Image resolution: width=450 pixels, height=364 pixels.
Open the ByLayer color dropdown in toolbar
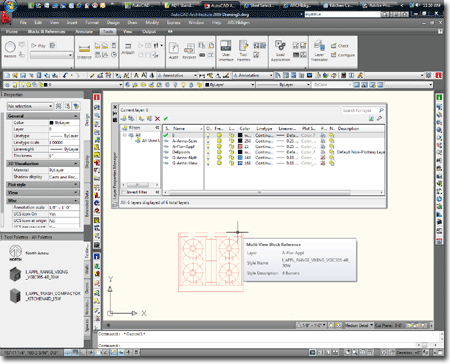(x=229, y=85)
